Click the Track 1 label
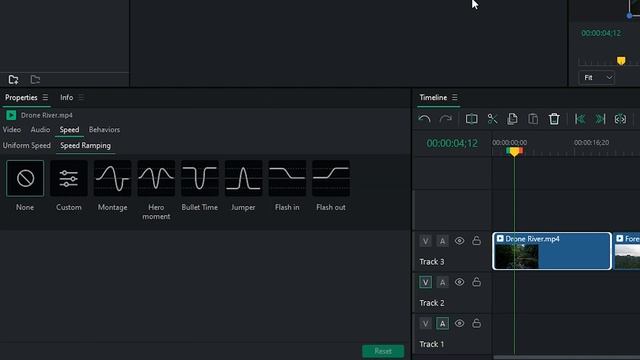This screenshot has height=360, width=640. (x=432, y=344)
